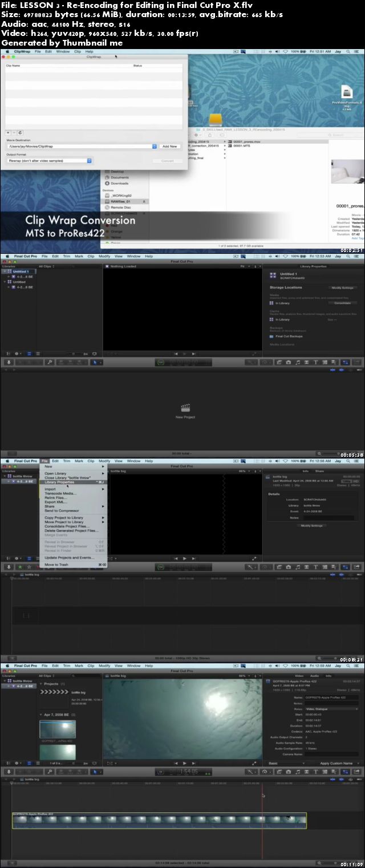Open Titles browser T icon in water clip frame
This screenshot has height=868, width=365.
coord(315,772)
